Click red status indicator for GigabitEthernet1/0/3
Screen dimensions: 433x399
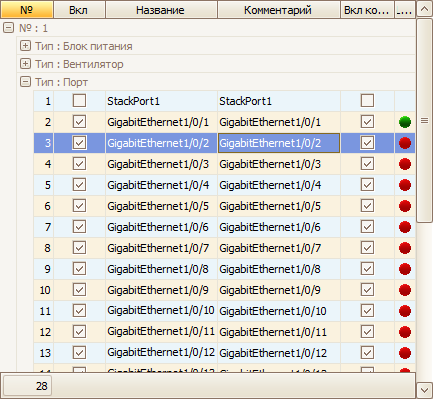tap(405, 164)
